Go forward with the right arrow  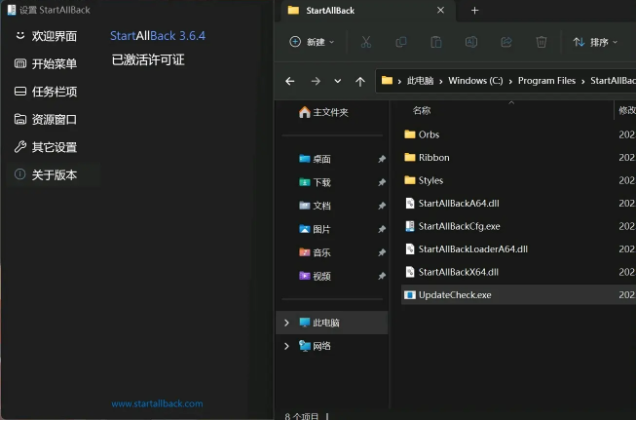click(316, 81)
